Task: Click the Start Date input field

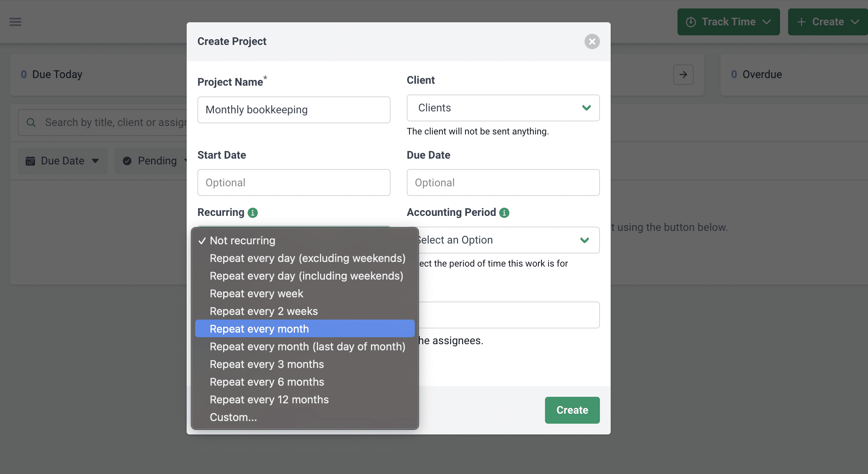Action: 294,182
